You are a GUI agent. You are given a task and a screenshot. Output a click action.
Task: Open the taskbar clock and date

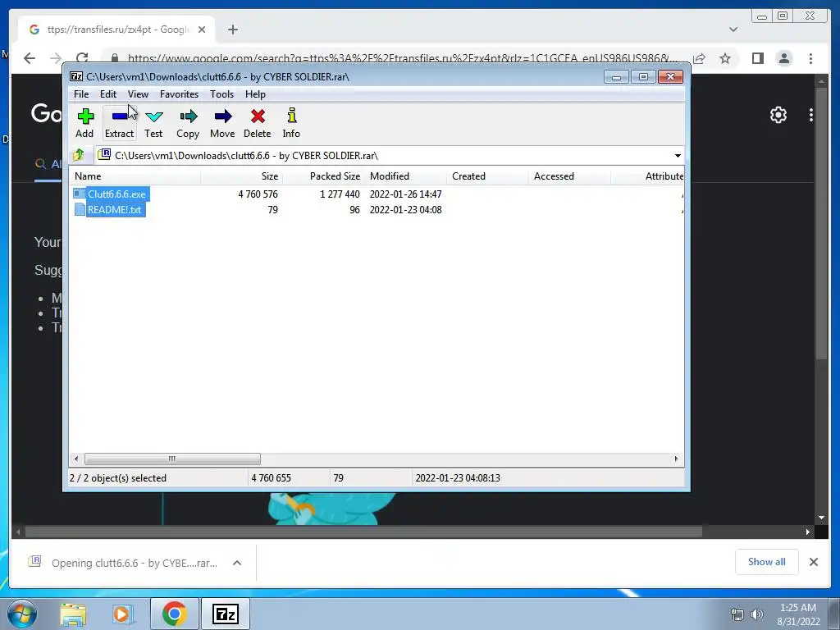798,614
